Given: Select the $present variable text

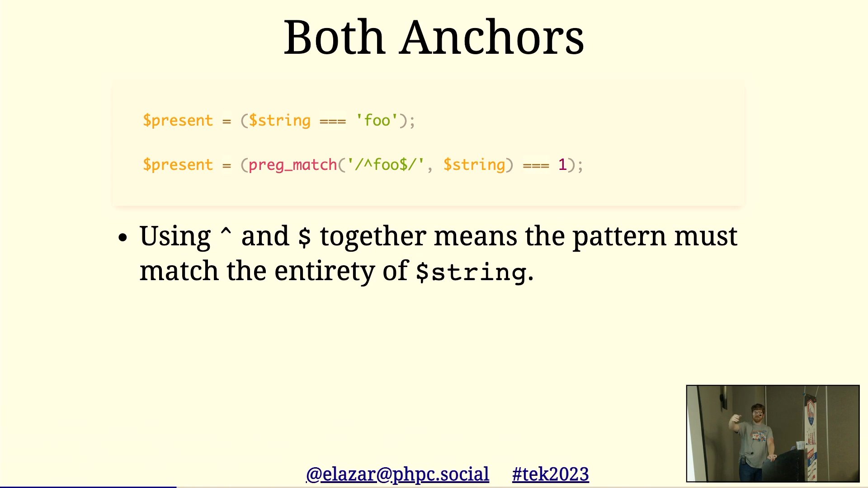Looking at the screenshot, I should pyautogui.click(x=178, y=120).
